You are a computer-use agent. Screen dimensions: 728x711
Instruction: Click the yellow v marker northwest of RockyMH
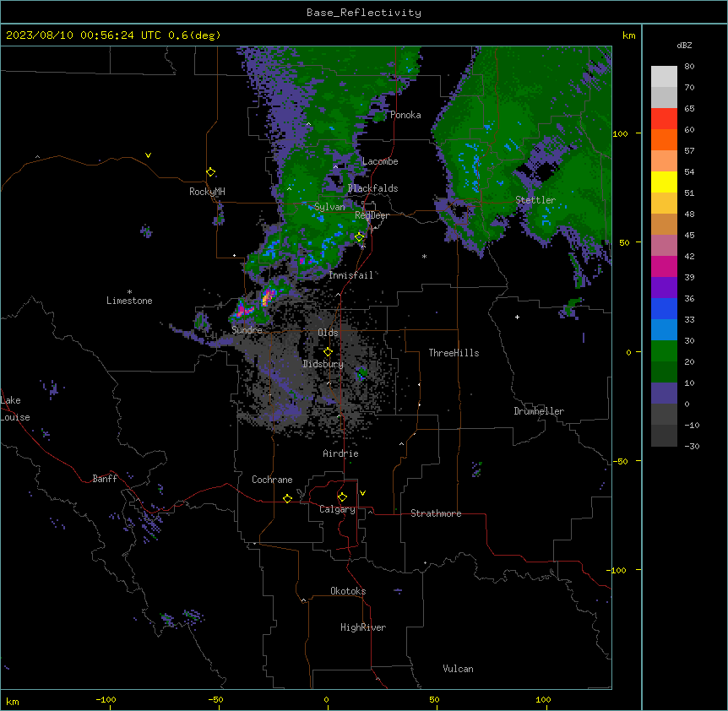(x=148, y=155)
